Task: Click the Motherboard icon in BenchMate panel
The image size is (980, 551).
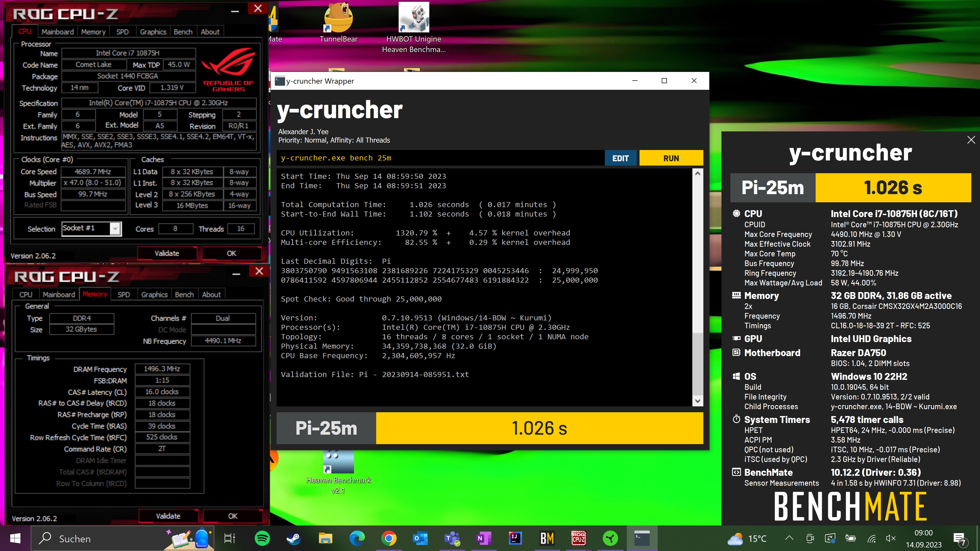Action: coord(736,353)
